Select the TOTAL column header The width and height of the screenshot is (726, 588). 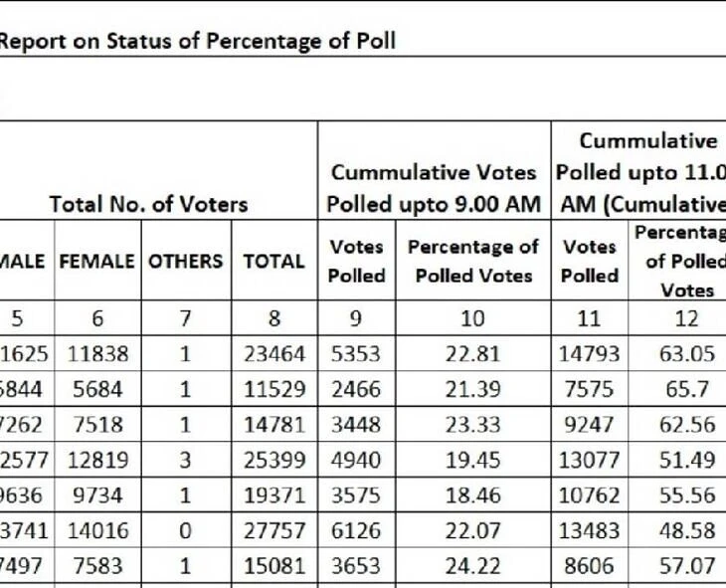273,261
